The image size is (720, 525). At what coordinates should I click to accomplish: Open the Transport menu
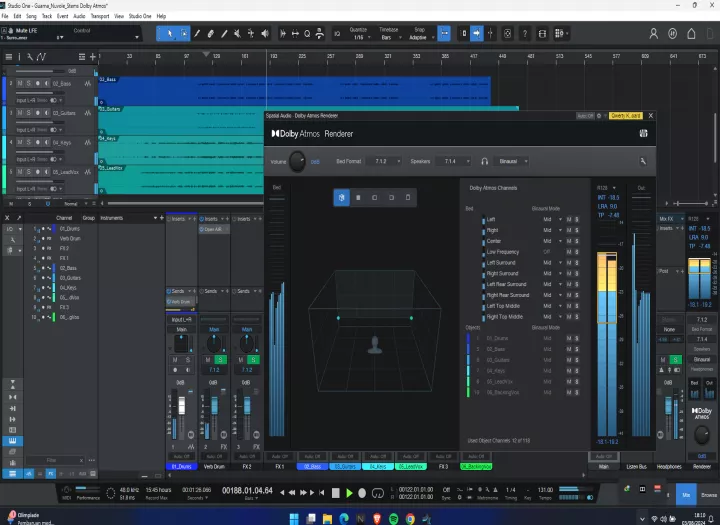pyautogui.click(x=100, y=16)
